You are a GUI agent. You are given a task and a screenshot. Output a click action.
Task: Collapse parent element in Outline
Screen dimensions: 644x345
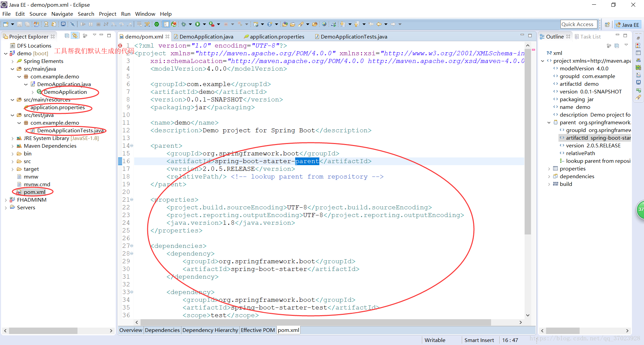click(x=549, y=123)
